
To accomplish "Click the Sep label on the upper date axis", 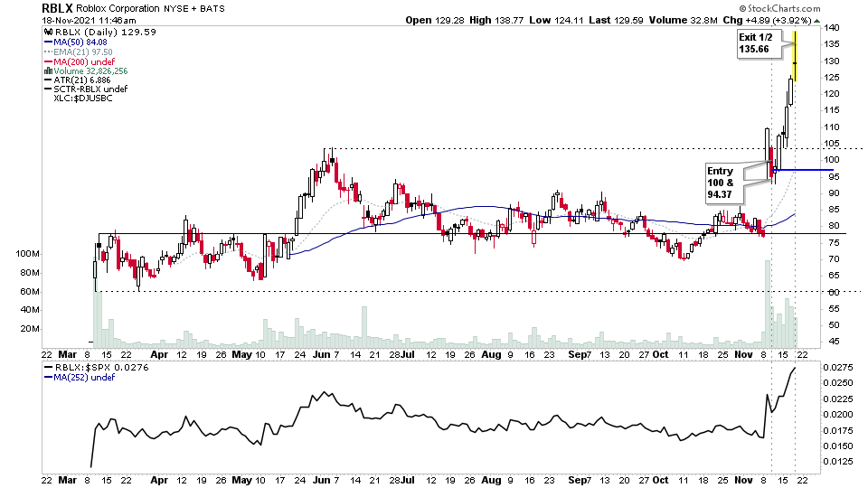I will coord(578,354).
